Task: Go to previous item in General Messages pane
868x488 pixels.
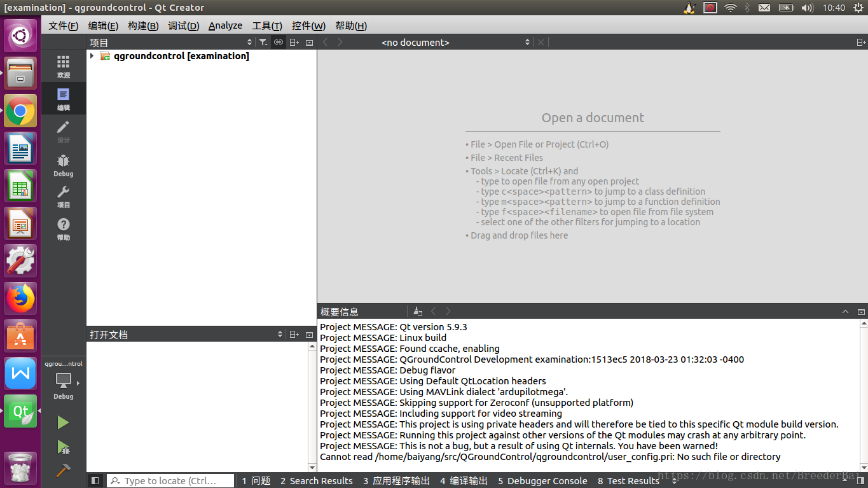Action: coord(433,311)
